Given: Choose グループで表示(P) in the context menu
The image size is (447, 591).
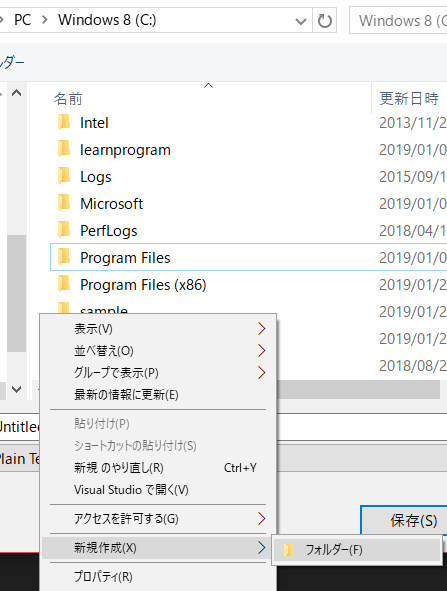Looking at the screenshot, I should tap(158, 372).
